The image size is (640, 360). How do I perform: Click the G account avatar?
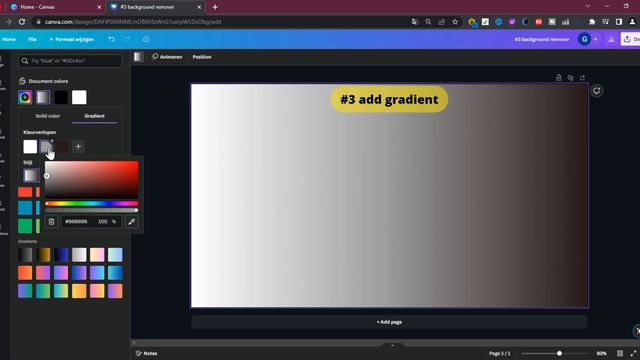pos(584,39)
